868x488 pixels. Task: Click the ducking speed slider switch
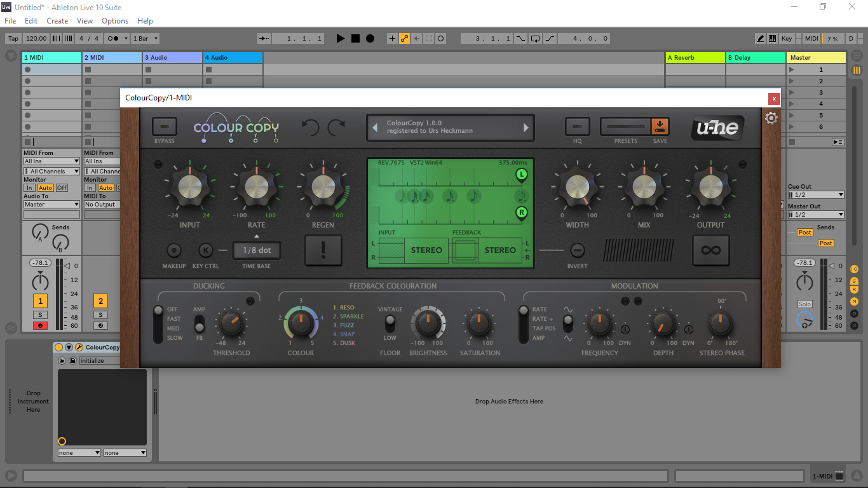coord(158,324)
